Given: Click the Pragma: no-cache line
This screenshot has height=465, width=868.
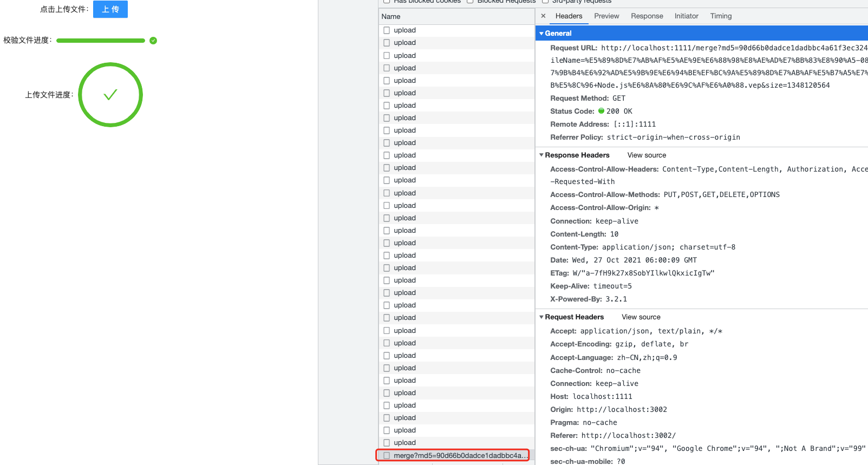Looking at the screenshot, I should pyautogui.click(x=584, y=422).
